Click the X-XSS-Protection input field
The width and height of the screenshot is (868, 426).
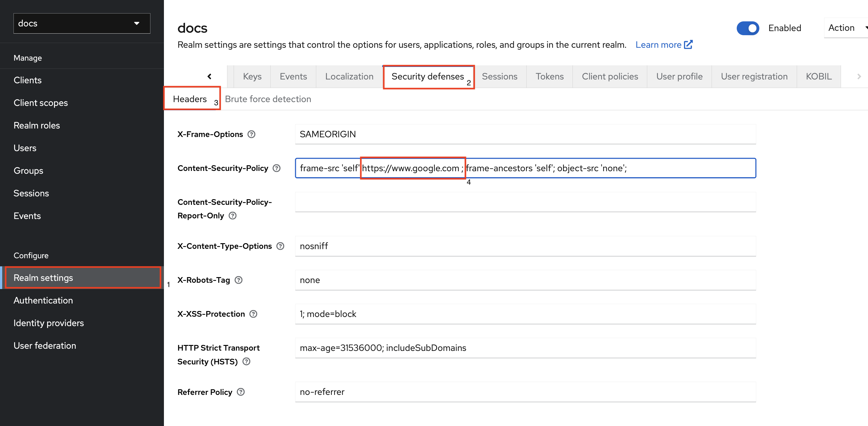coord(525,314)
